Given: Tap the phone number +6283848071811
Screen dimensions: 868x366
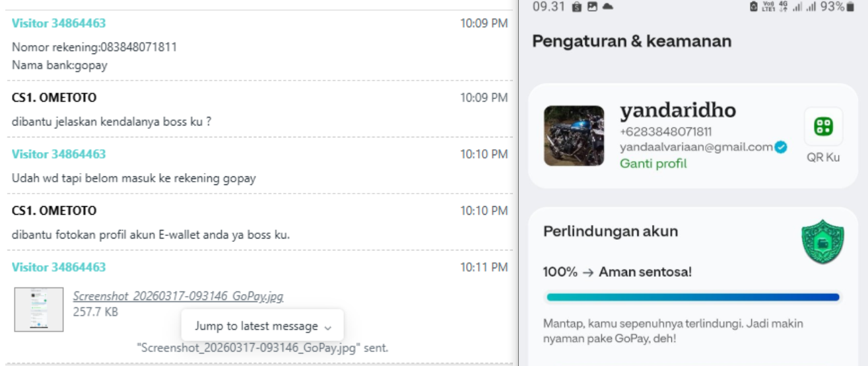Looking at the screenshot, I should (666, 132).
